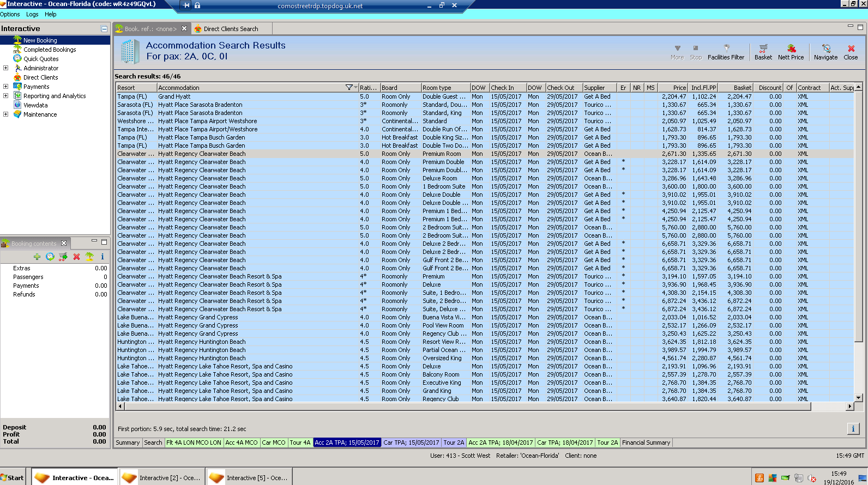
Task: Select New Booking in the navigation tree
Action: pos(40,40)
